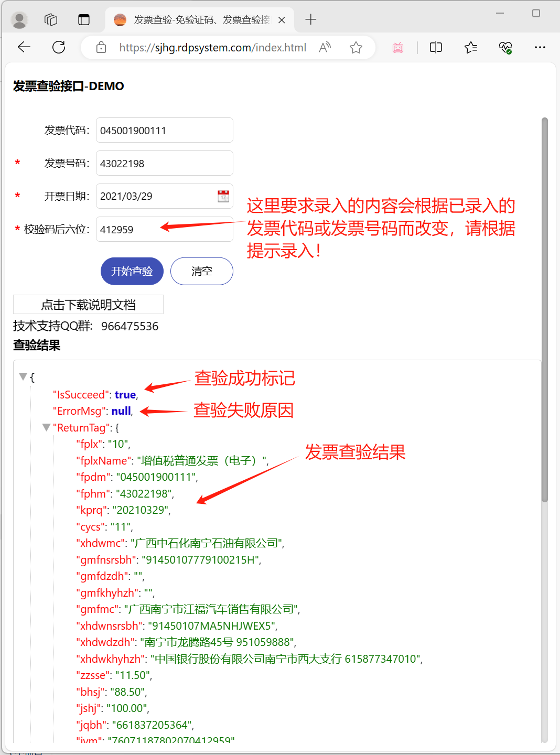The width and height of the screenshot is (560, 755).
Task: Click the "zzsse" value "11.50"
Action: pyautogui.click(x=133, y=675)
